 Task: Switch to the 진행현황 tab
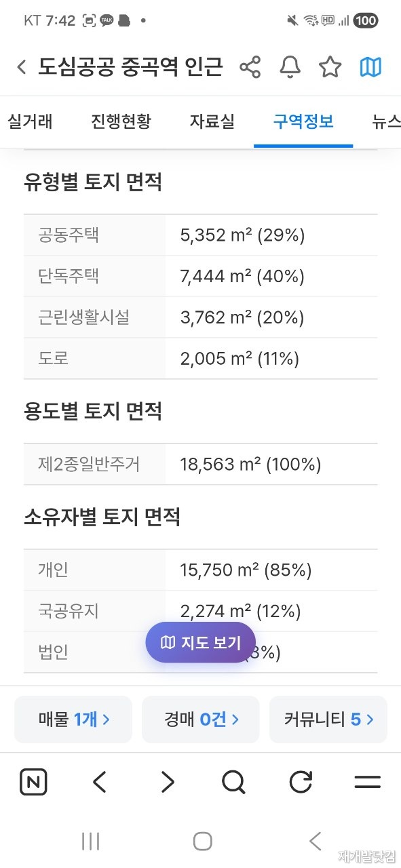pos(121,122)
